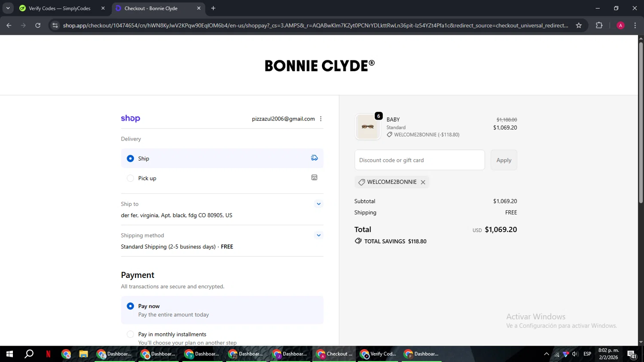Minimize the Chrome window

pos(597,8)
